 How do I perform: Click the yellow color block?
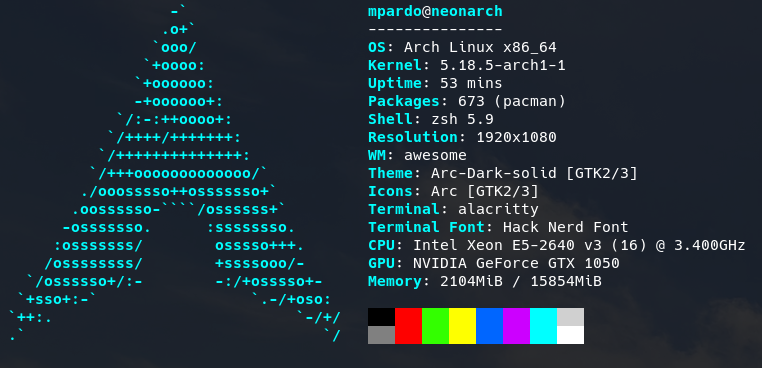[463, 326]
